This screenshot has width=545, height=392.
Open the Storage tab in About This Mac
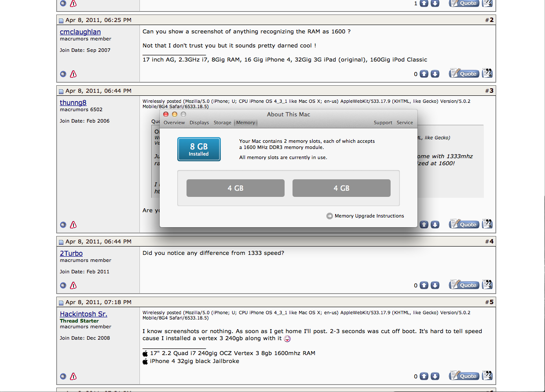pyautogui.click(x=223, y=123)
